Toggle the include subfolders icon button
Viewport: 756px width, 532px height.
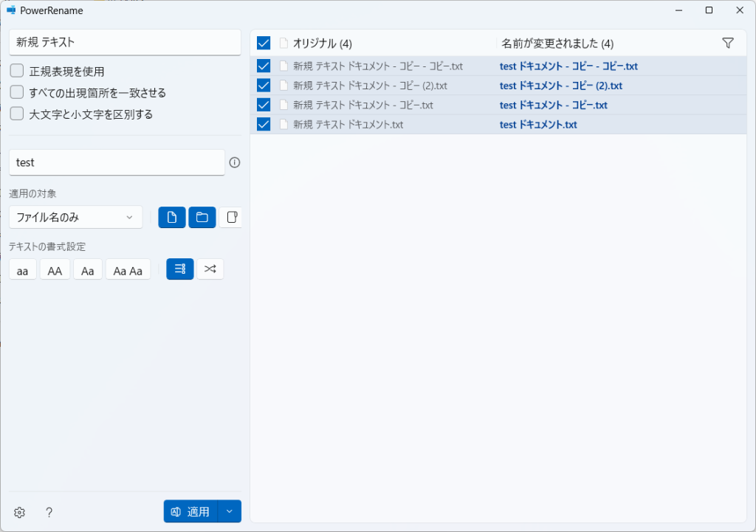231,217
